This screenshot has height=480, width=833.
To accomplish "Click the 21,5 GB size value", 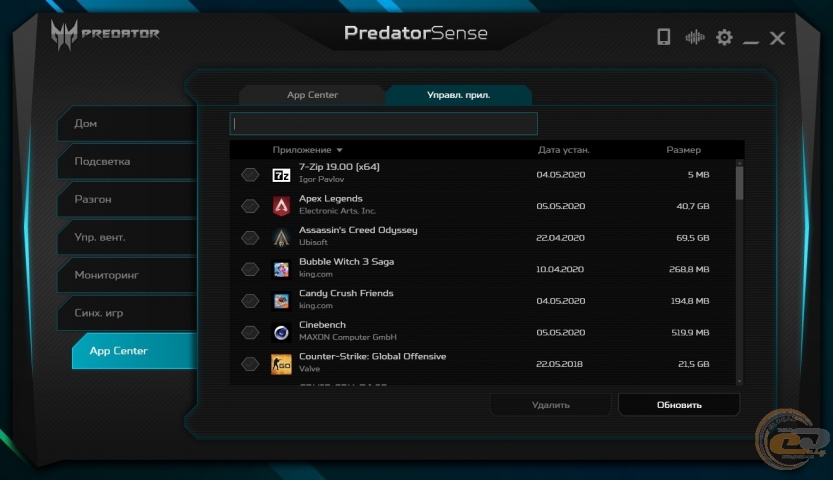I will [x=693, y=364].
